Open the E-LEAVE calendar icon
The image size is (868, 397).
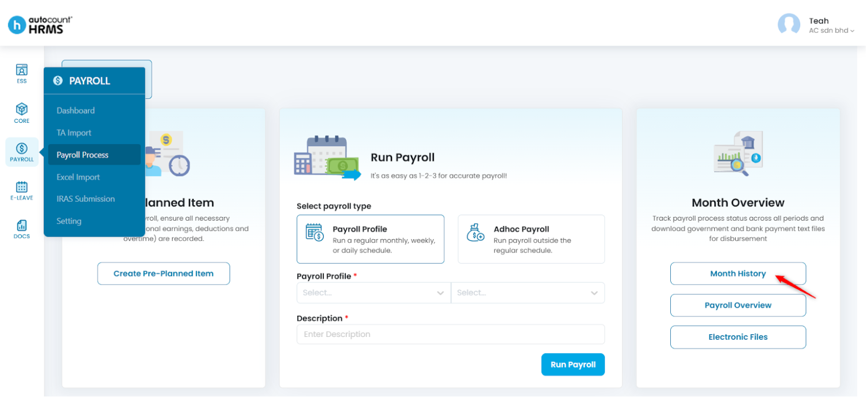[22, 191]
